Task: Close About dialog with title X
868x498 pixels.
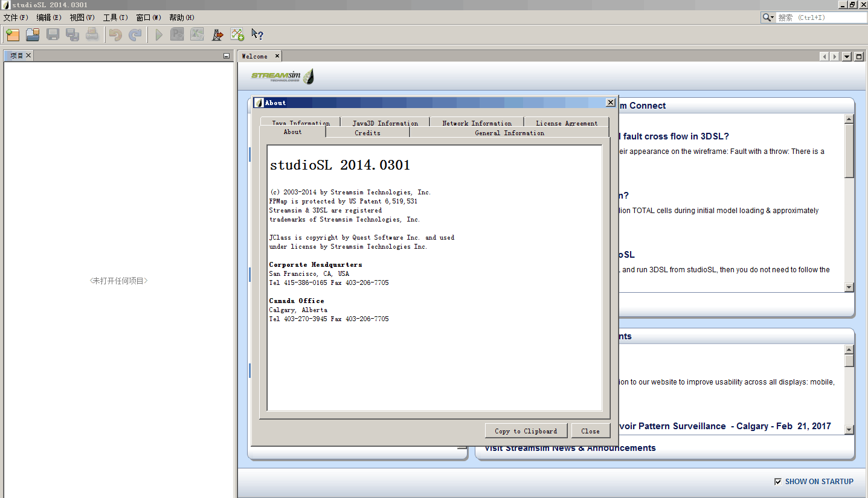Action: [x=610, y=103]
